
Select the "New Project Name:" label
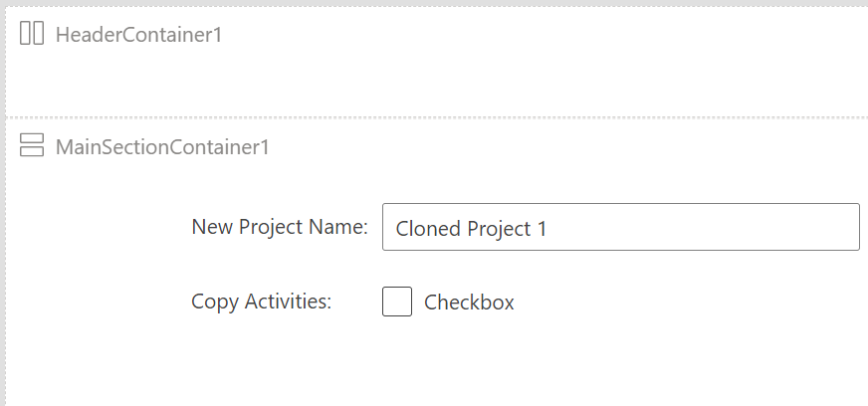pos(280,227)
